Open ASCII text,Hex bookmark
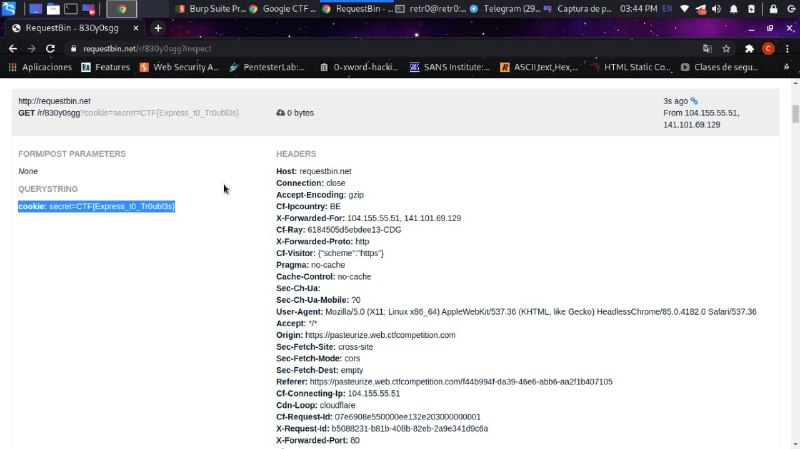This screenshot has width=800, height=449. (x=538, y=67)
